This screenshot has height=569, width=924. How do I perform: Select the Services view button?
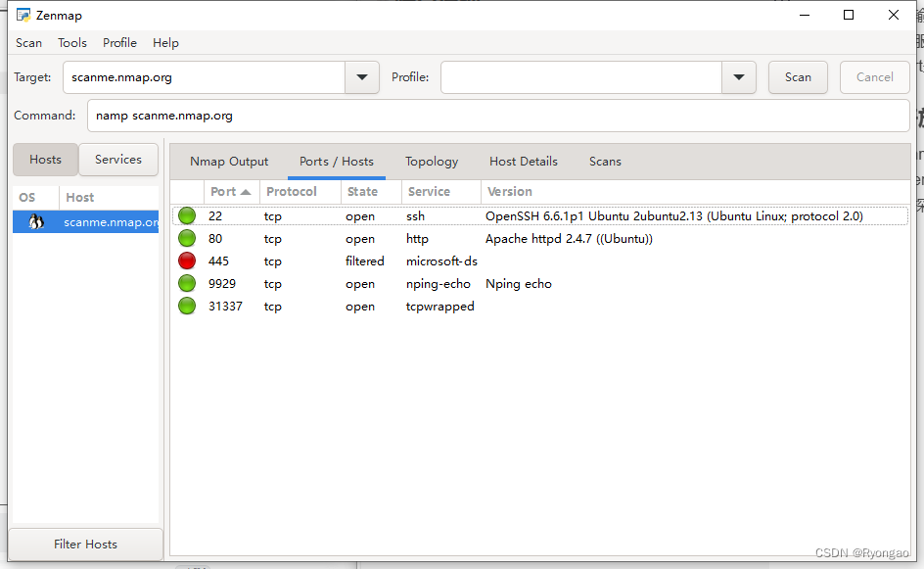[118, 160]
